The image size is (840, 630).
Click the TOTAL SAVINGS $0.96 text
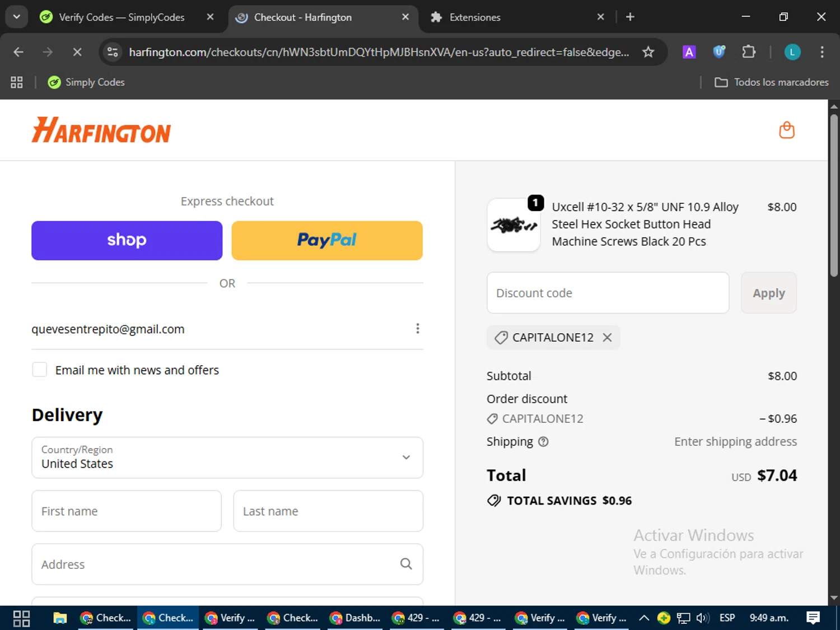569,501
